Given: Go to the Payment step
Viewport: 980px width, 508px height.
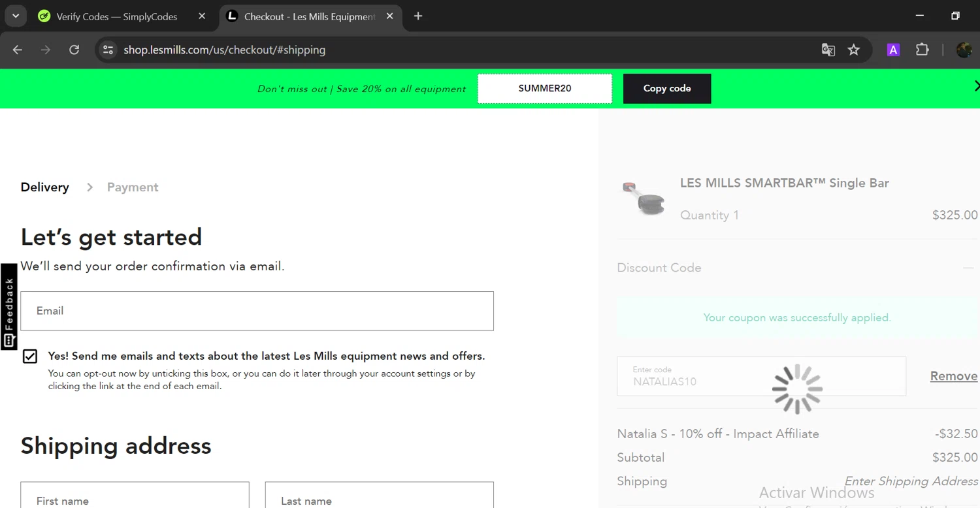Looking at the screenshot, I should coord(133,187).
